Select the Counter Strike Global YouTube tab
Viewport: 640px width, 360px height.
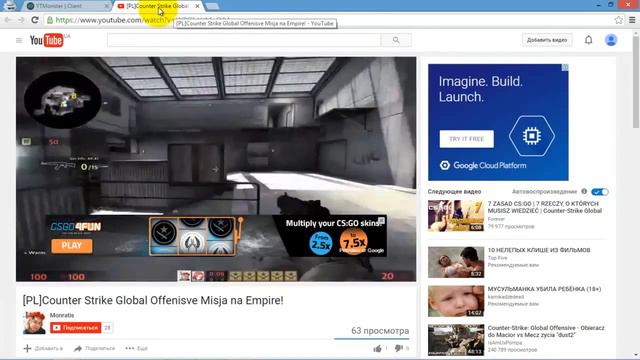(158, 6)
